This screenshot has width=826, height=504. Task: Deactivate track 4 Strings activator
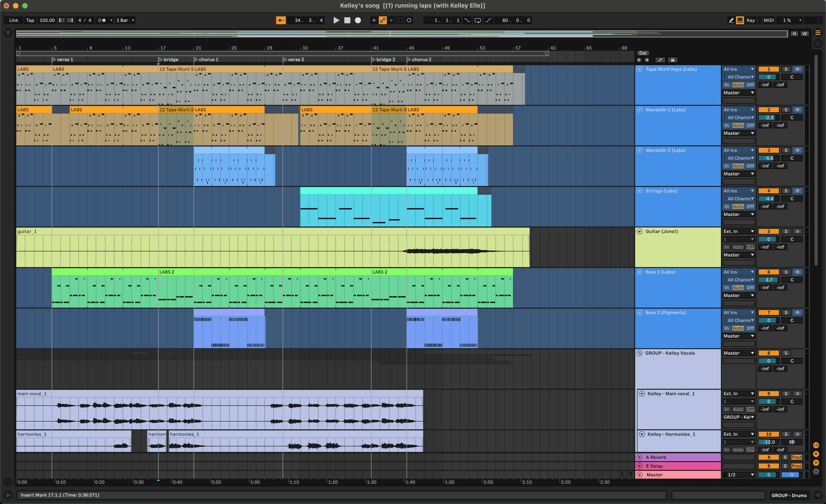[769, 191]
